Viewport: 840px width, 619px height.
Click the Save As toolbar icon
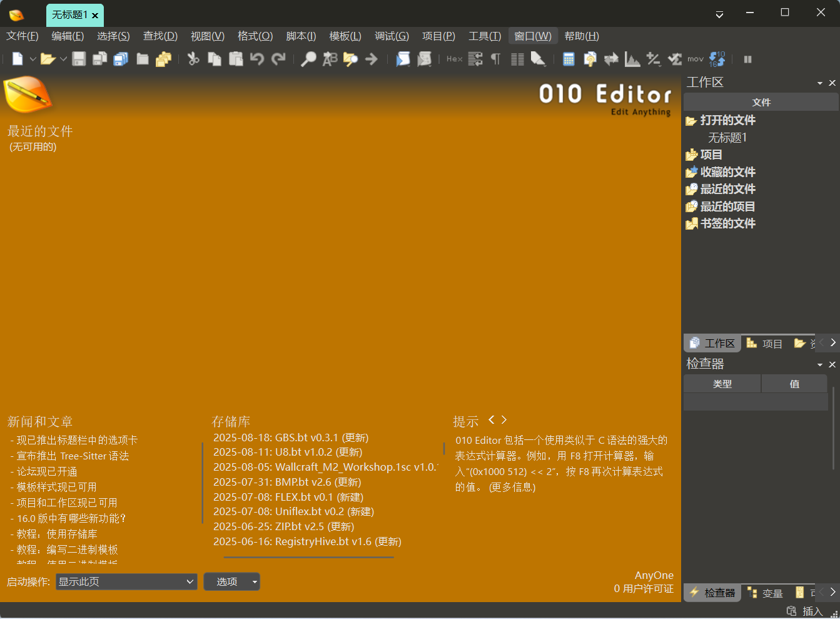click(99, 59)
